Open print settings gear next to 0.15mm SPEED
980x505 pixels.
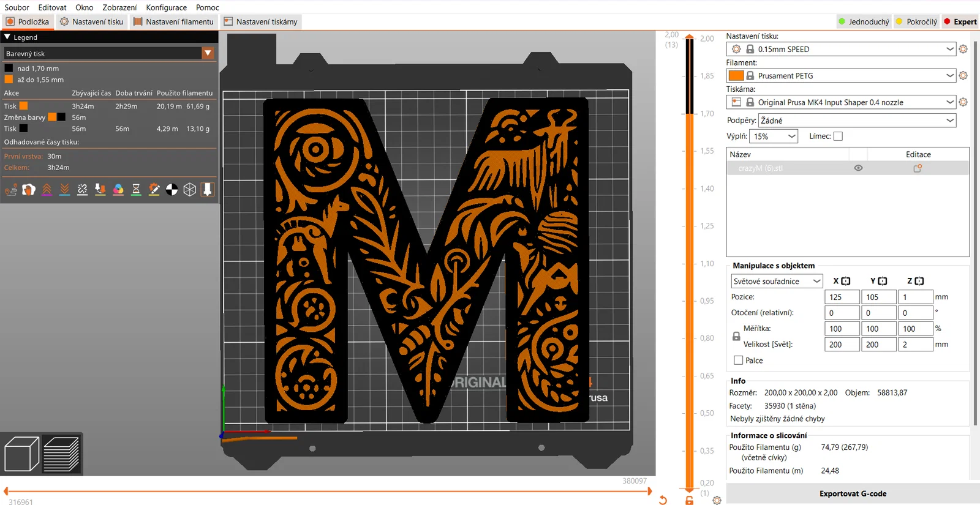click(x=963, y=49)
